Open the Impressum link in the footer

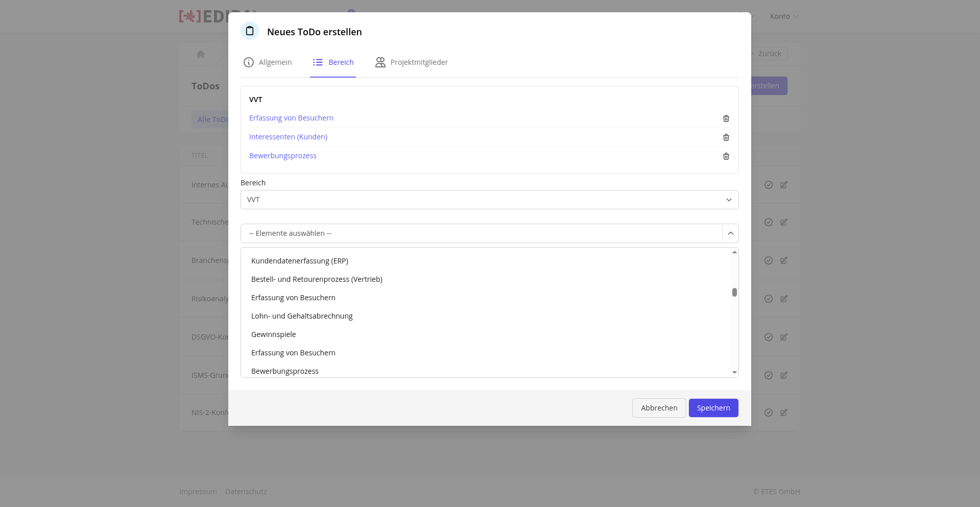(198, 492)
